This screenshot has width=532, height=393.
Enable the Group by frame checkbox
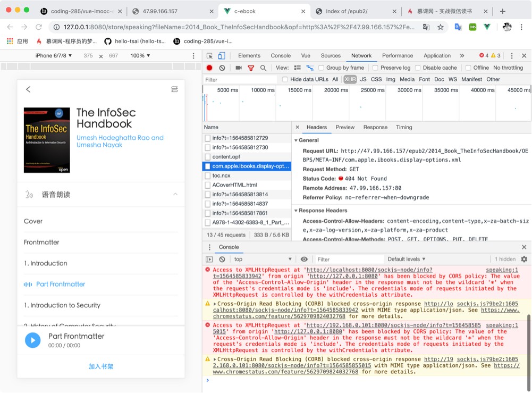321,68
